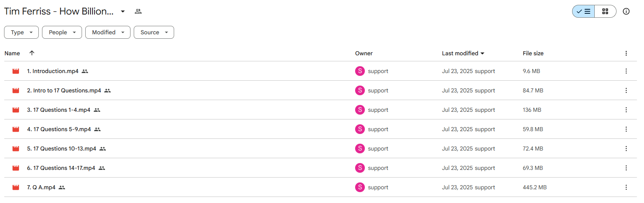Click the shared icon next to 5. 17 Questions 10-13.mp4
This screenshot has height=203, width=644.
pyautogui.click(x=103, y=149)
